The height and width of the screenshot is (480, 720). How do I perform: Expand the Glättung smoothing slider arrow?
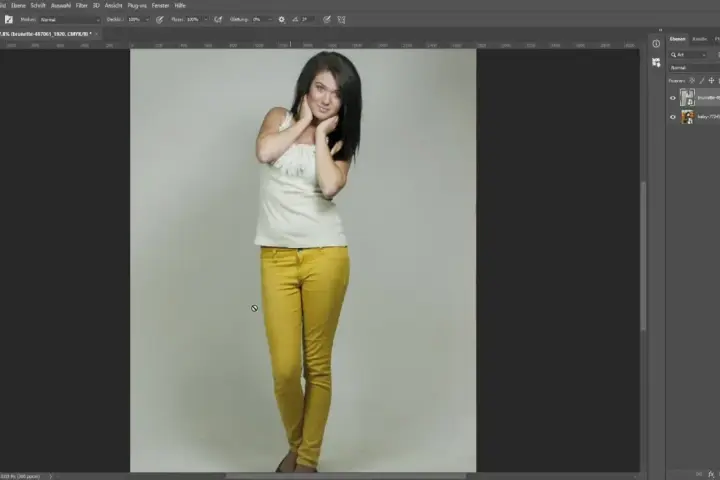coord(270,20)
